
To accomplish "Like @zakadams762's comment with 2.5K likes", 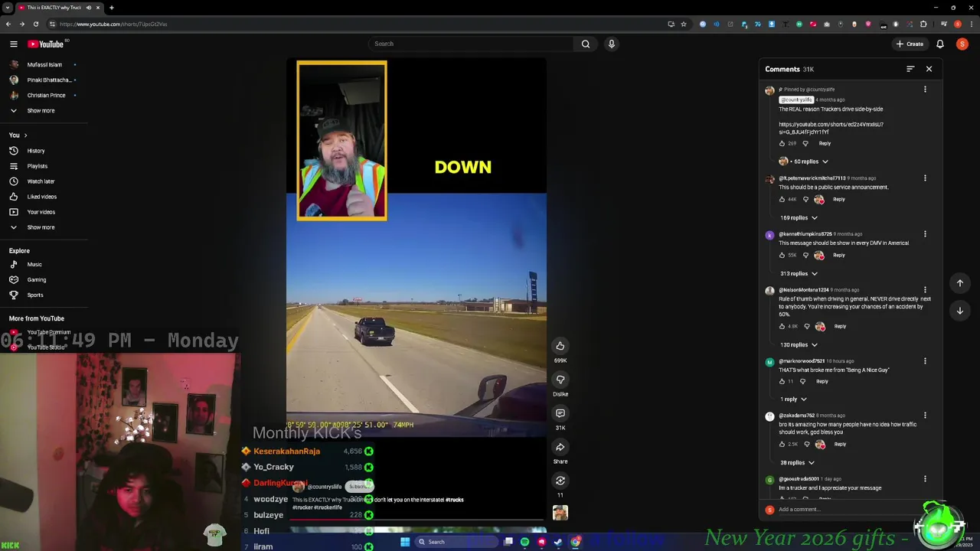I will pyautogui.click(x=782, y=444).
